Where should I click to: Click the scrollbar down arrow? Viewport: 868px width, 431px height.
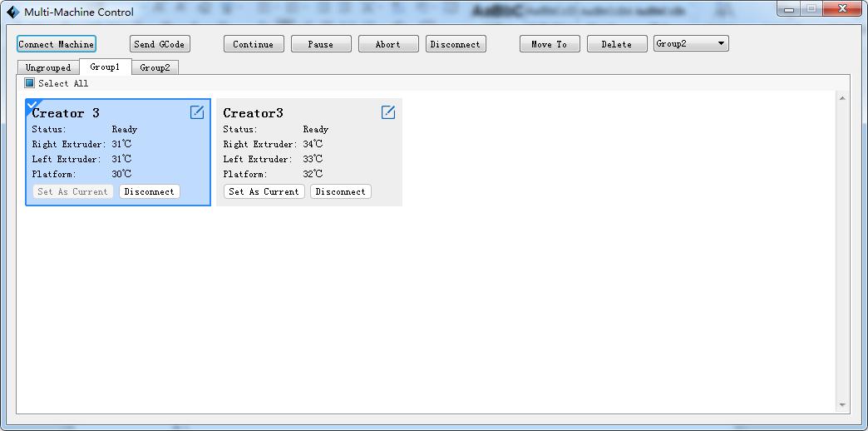click(x=842, y=405)
